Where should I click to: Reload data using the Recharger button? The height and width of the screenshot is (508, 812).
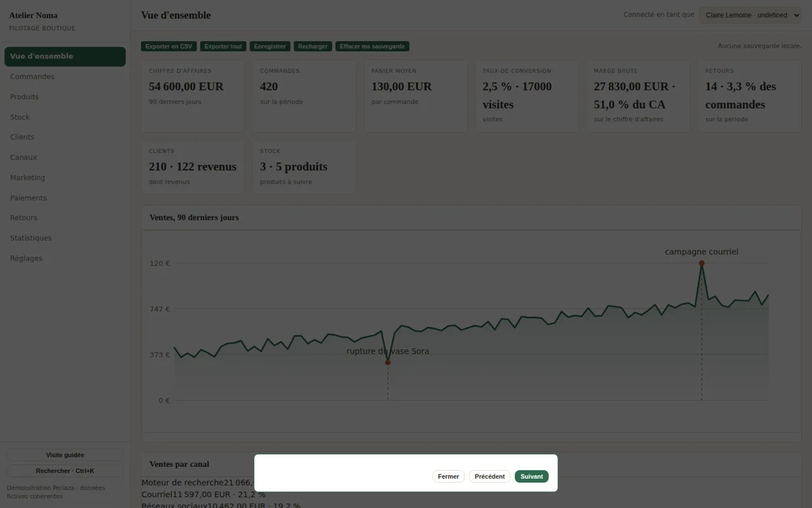pos(313,46)
